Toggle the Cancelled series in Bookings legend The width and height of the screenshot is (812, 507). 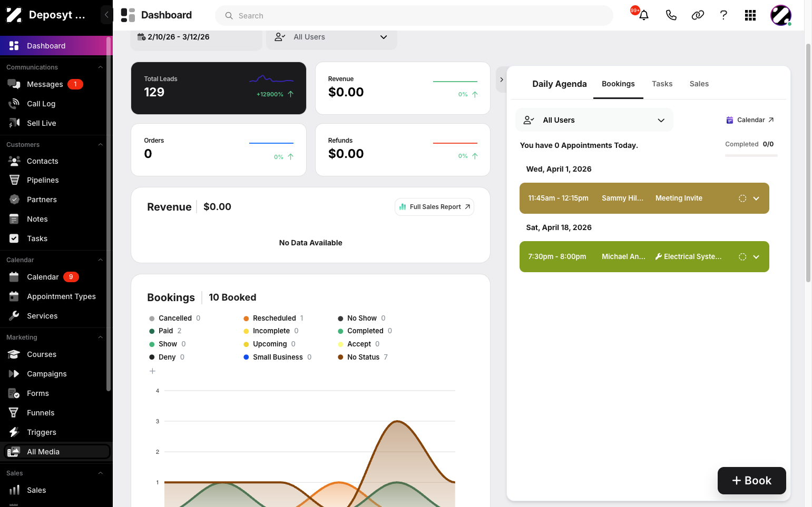pyautogui.click(x=174, y=318)
